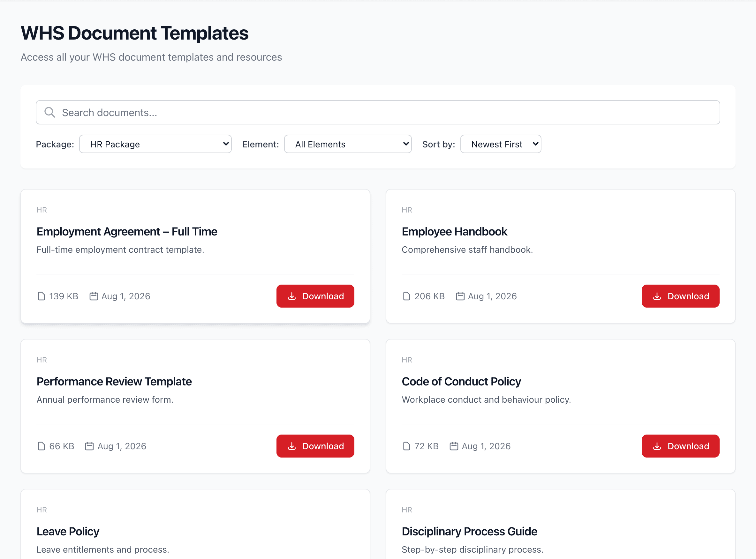Click the Leave Policy title
The image size is (756, 559).
click(x=68, y=531)
